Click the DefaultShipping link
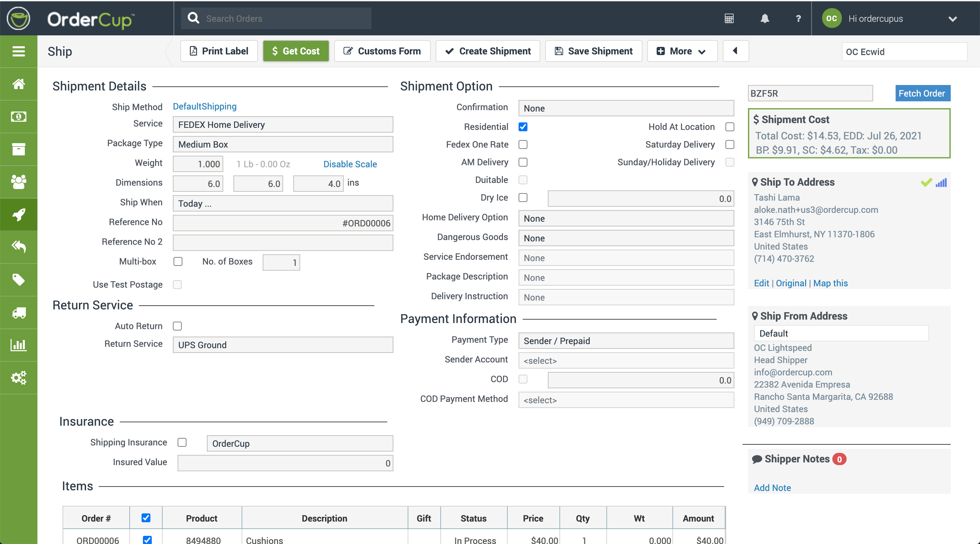Screen dimensions: 980x544 click(205, 106)
